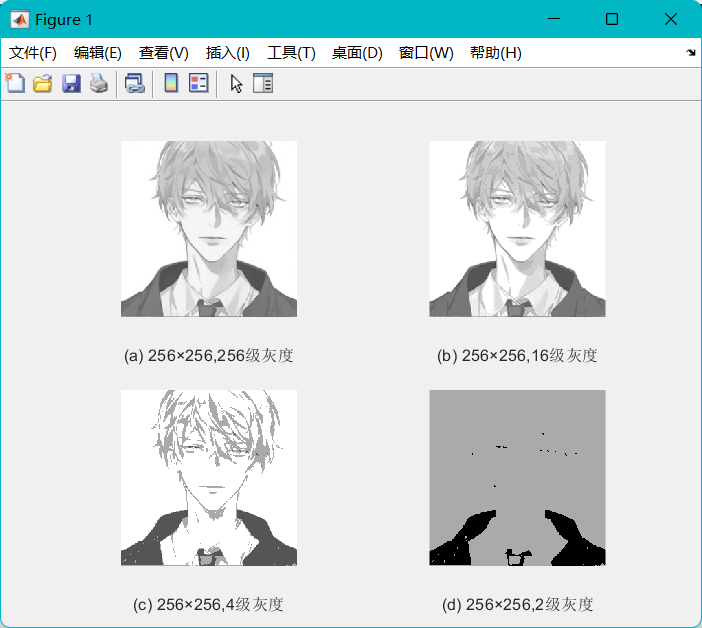Click the caption "(c) 256×256,4级灰度"
The width and height of the screenshot is (702, 628).
point(208,604)
